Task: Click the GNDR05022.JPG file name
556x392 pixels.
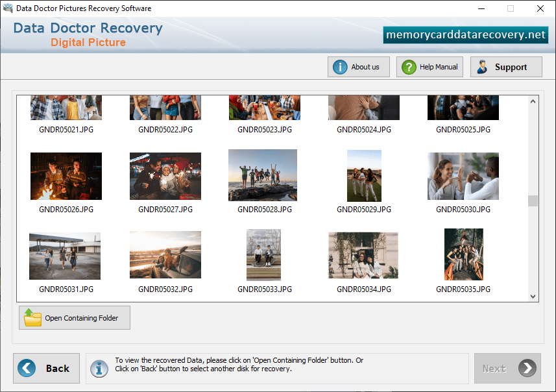Action: 165,130
